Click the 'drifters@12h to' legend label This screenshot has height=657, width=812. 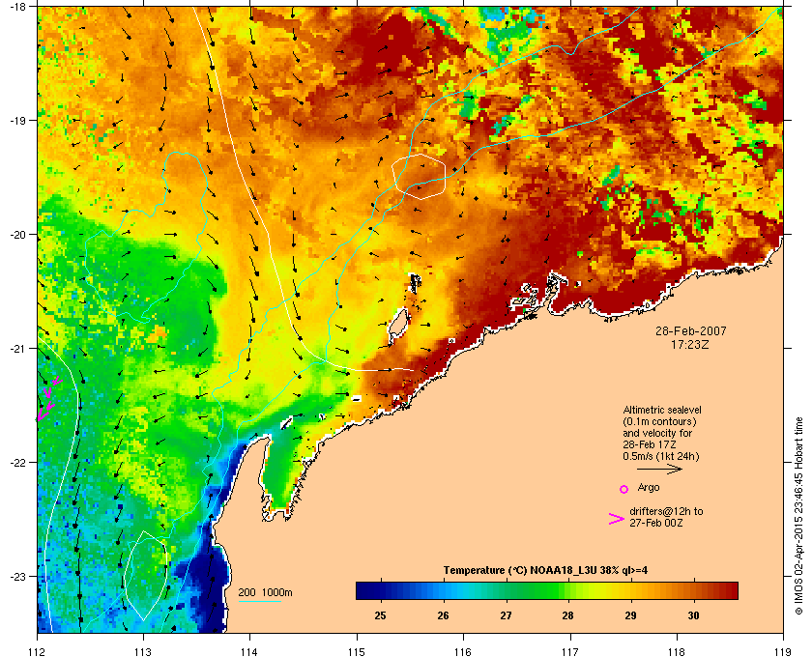coord(666,511)
